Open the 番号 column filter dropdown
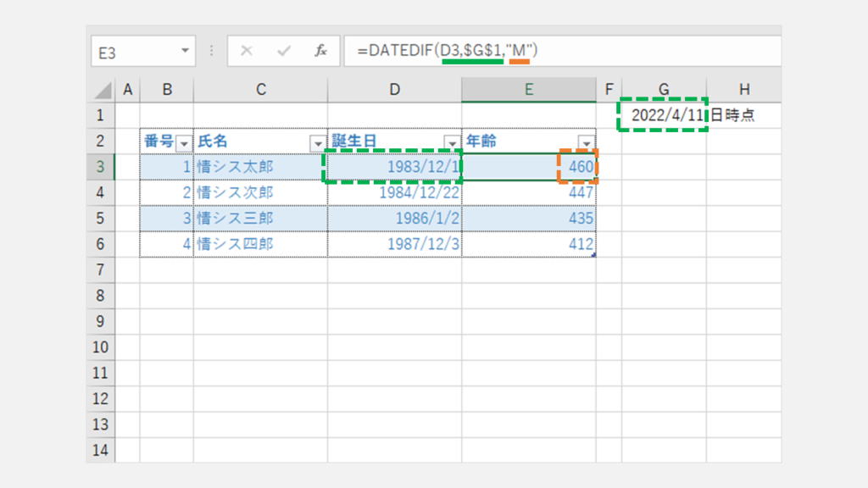868x488 pixels. click(184, 142)
